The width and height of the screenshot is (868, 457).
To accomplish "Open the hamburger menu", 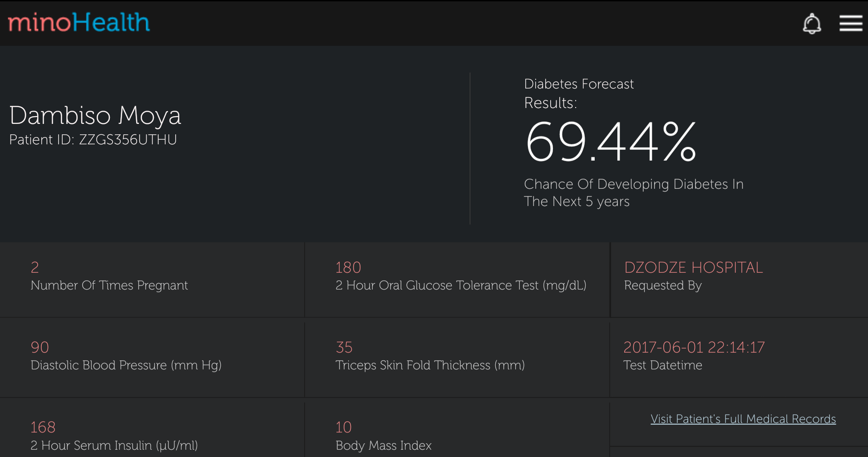I will tap(850, 23).
